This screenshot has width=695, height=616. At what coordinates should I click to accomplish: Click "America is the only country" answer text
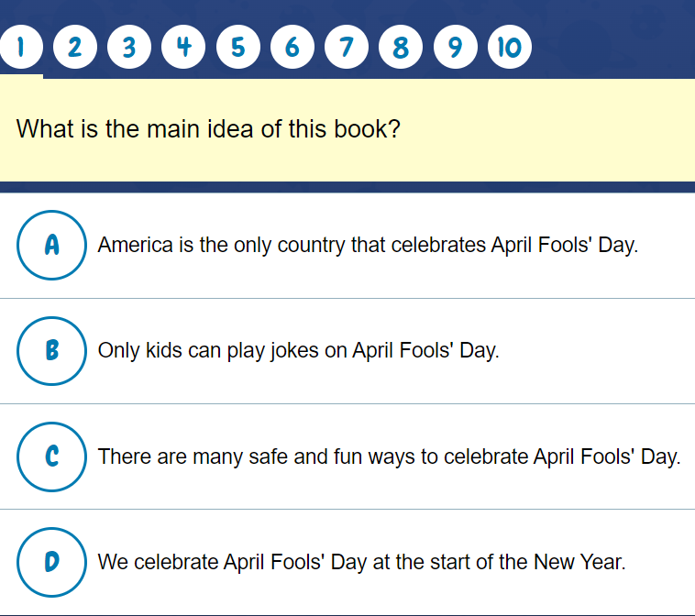click(x=367, y=246)
